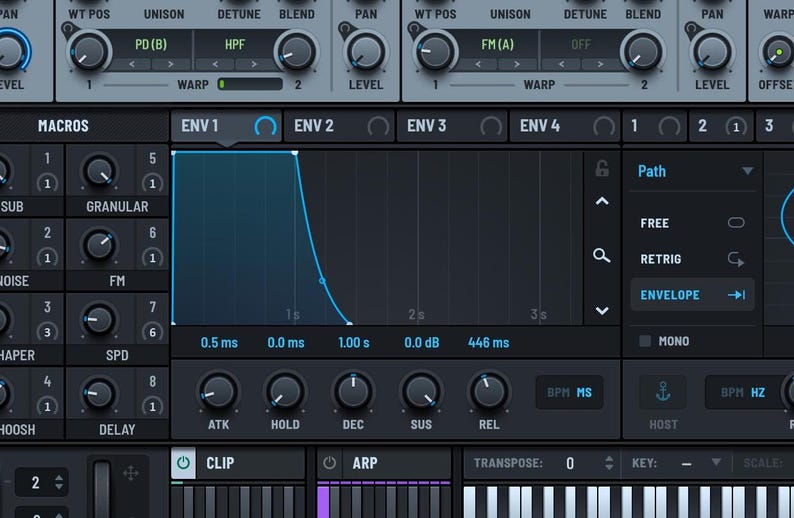
Task: Select RETRIG trigger mode
Action: (692, 259)
